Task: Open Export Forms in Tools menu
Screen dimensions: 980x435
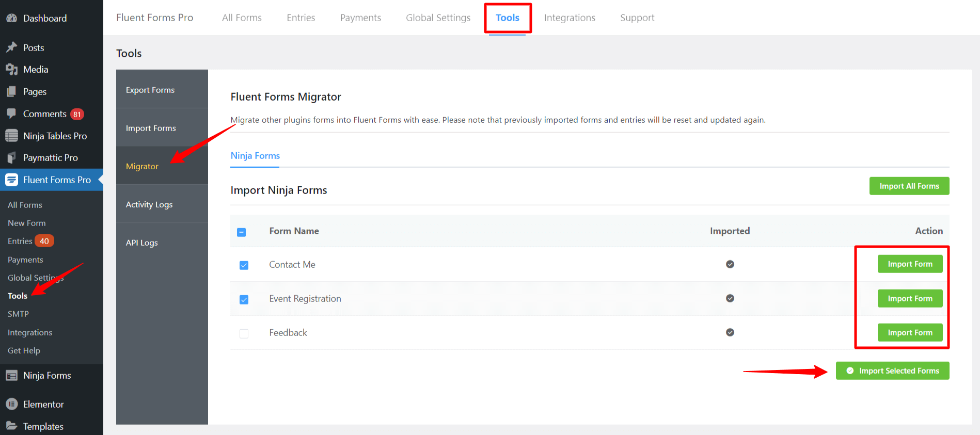Action: pyautogui.click(x=162, y=89)
